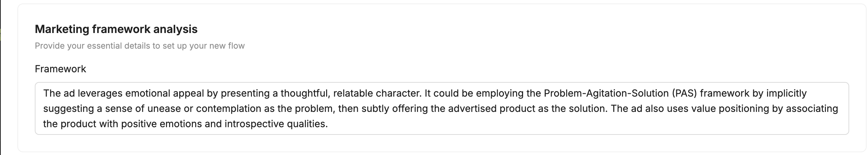Click after "qualities." at the text end
The height and width of the screenshot is (155, 868).
[x=329, y=124]
